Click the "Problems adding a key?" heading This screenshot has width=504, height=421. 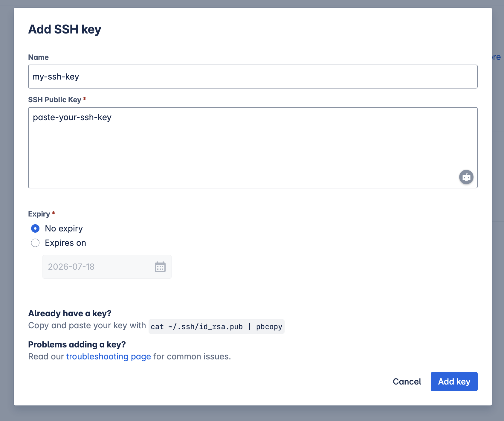point(77,344)
